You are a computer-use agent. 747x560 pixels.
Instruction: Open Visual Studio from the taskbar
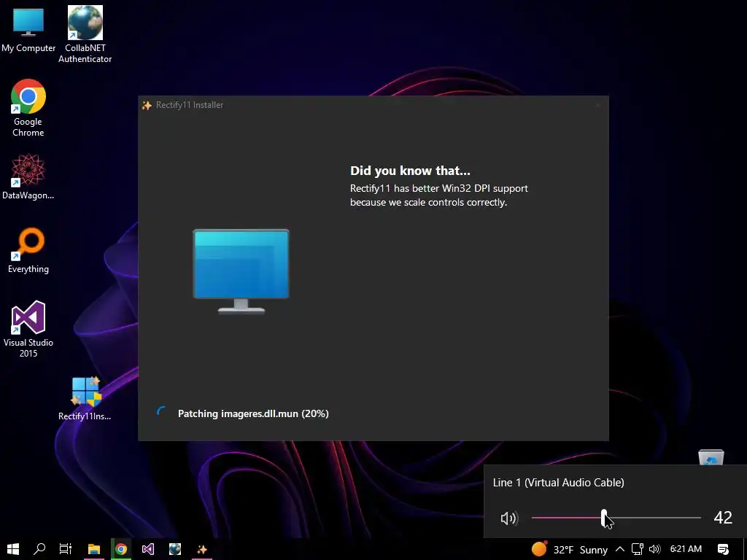click(x=147, y=549)
